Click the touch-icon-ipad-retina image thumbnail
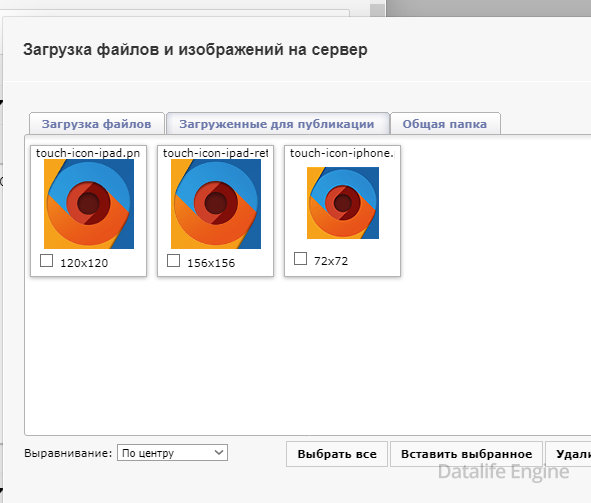This screenshot has height=503, width=591. pos(216,204)
